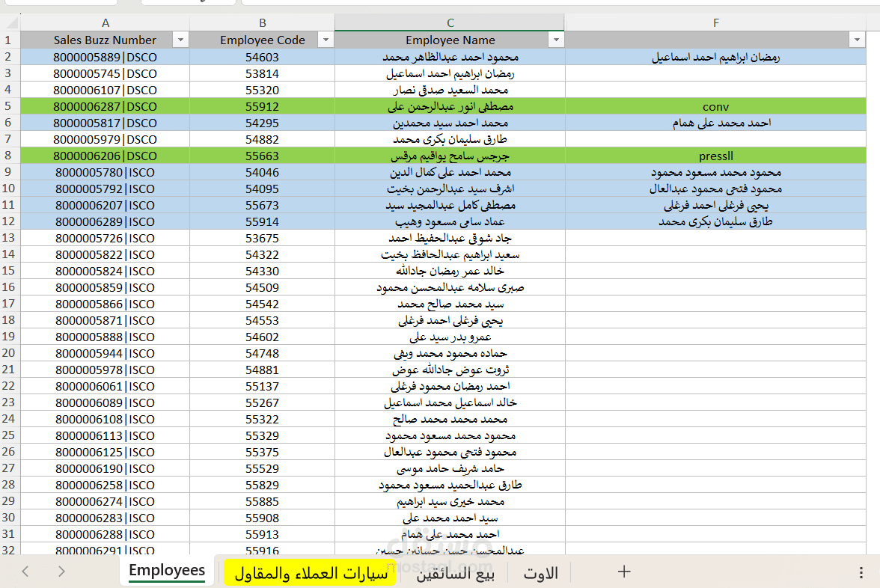Click the select-all corner triangle
The height and width of the screenshot is (588, 880).
coord(11,23)
